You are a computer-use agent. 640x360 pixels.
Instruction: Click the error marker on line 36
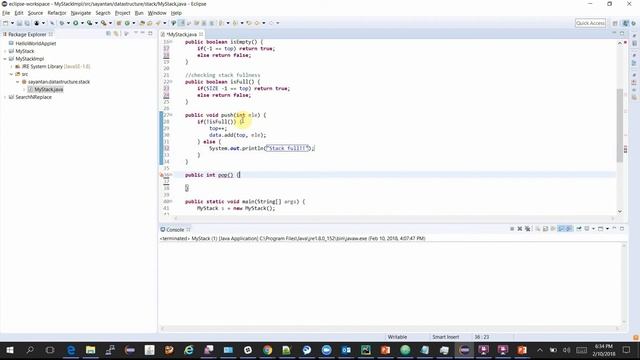pos(162,175)
